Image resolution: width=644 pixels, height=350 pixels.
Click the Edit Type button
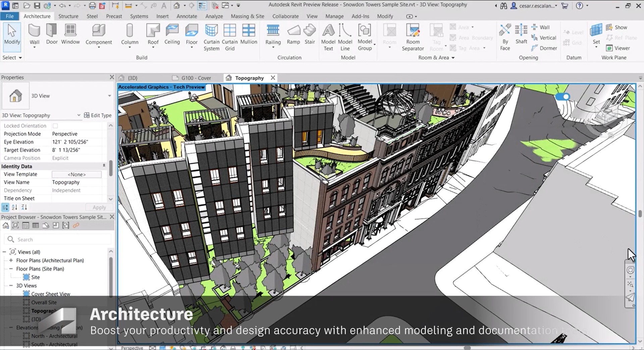98,115
